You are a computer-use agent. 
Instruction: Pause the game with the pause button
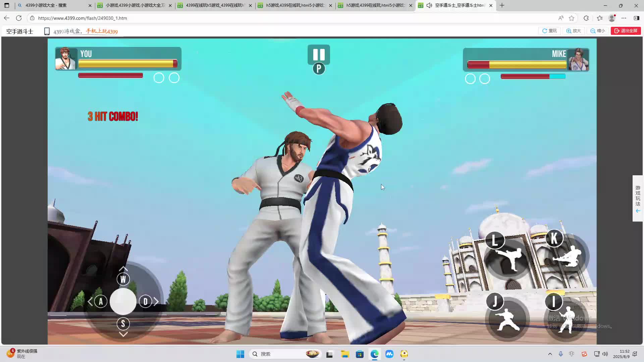pos(319,55)
